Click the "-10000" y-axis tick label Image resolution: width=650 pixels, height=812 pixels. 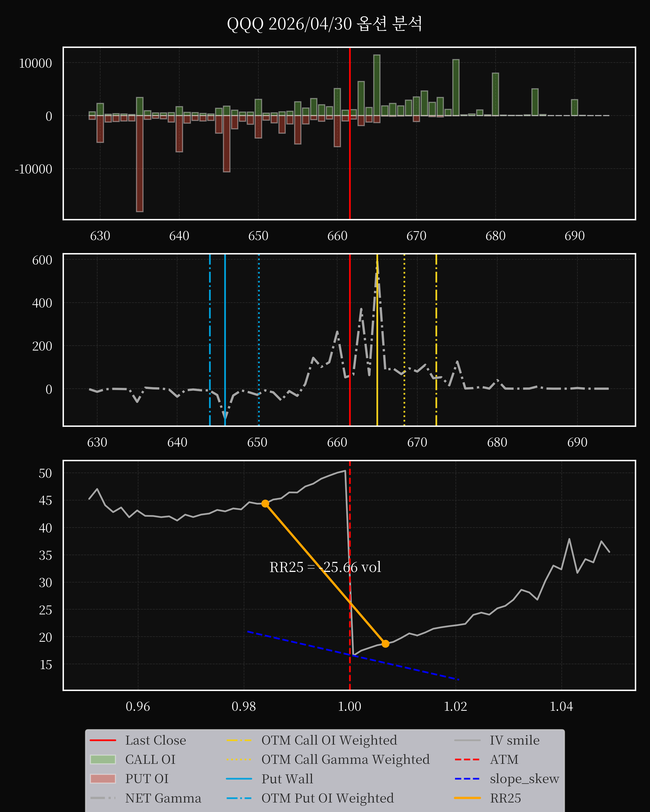coord(33,169)
